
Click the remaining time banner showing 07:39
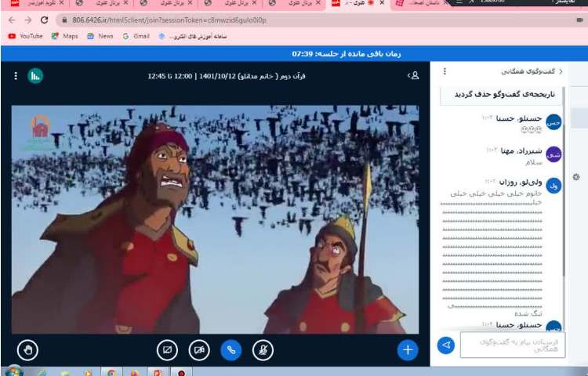[346, 54]
